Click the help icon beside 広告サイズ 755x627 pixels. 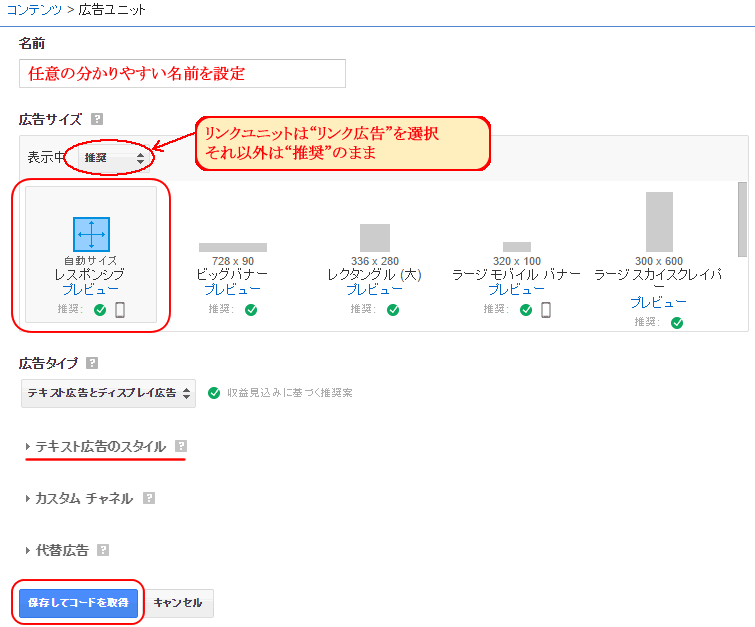tap(97, 119)
